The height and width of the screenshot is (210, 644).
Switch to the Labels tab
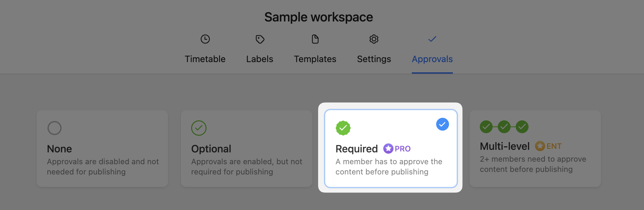259,59
